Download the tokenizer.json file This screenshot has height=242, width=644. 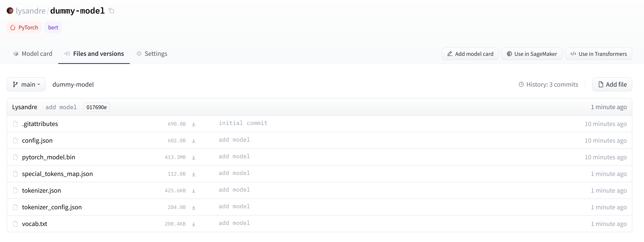(x=194, y=190)
